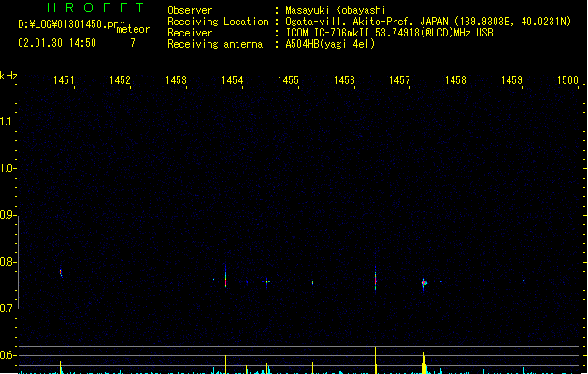This screenshot has width=588, height=374.
Task: Click the 0.9 kHz frequency tick label
Action: tap(7, 215)
